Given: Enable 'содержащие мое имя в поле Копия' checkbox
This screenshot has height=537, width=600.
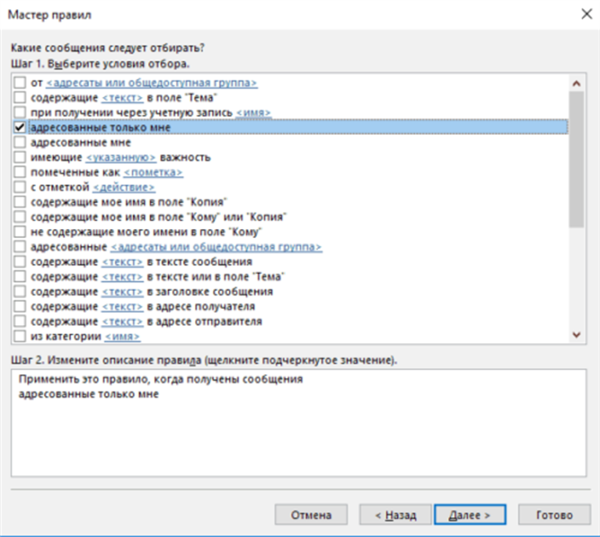Looking at the screenshot, I should 20,202.
